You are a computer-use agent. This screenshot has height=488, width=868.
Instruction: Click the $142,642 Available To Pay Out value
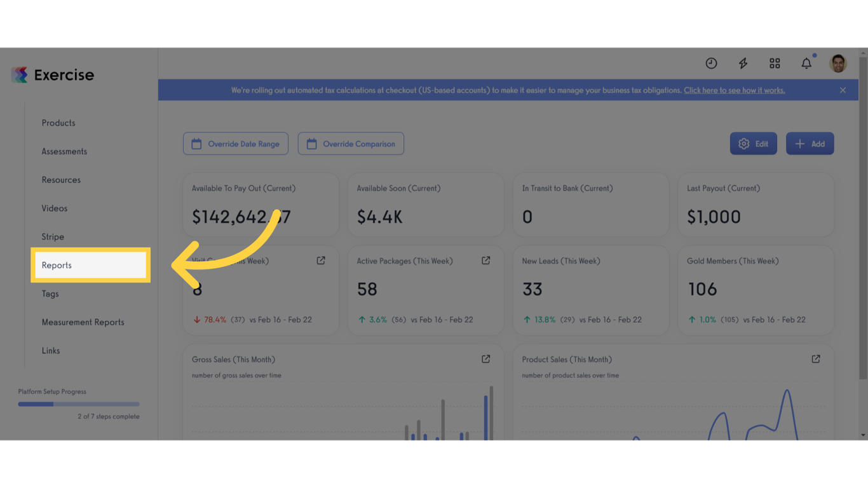(241, 217)
